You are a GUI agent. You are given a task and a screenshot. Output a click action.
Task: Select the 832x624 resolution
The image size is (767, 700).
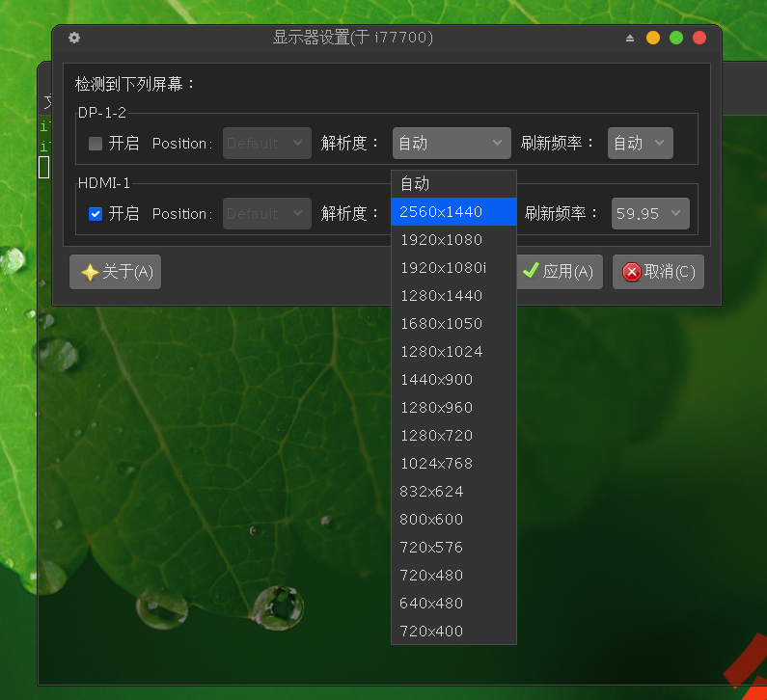[x=454, y=492]
